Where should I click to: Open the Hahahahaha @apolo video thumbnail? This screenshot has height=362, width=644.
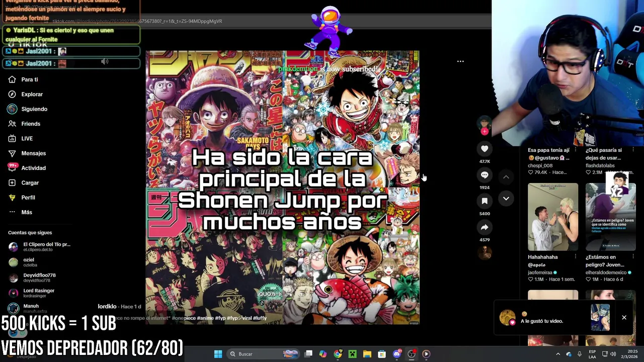(553, 217)
